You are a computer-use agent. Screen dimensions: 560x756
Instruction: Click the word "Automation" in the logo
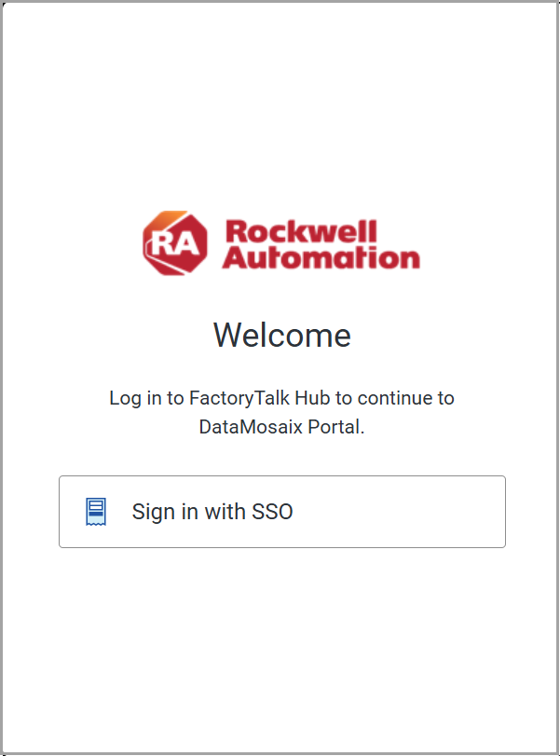[321, 256]
